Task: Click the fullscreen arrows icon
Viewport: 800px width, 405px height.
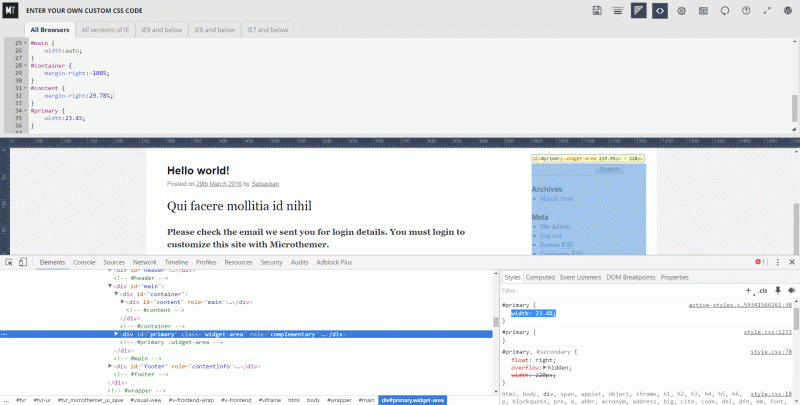Action: click(x=767, y=11)
